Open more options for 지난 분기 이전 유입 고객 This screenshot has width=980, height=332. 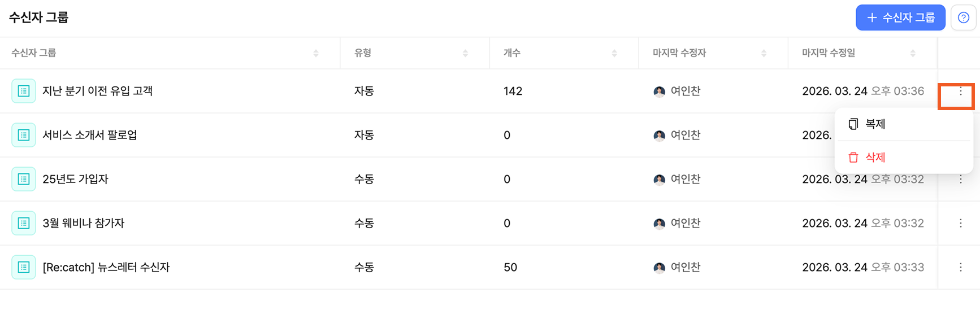[960, 91]
